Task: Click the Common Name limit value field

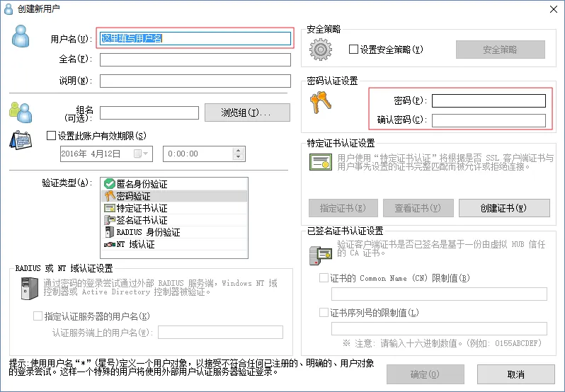Action: pos(439,294)
